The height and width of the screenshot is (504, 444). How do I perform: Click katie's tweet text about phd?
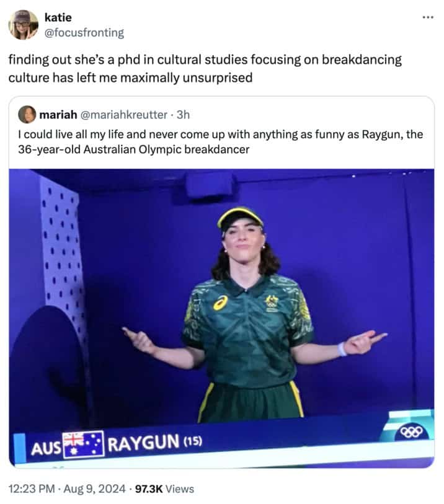(205, 68)
